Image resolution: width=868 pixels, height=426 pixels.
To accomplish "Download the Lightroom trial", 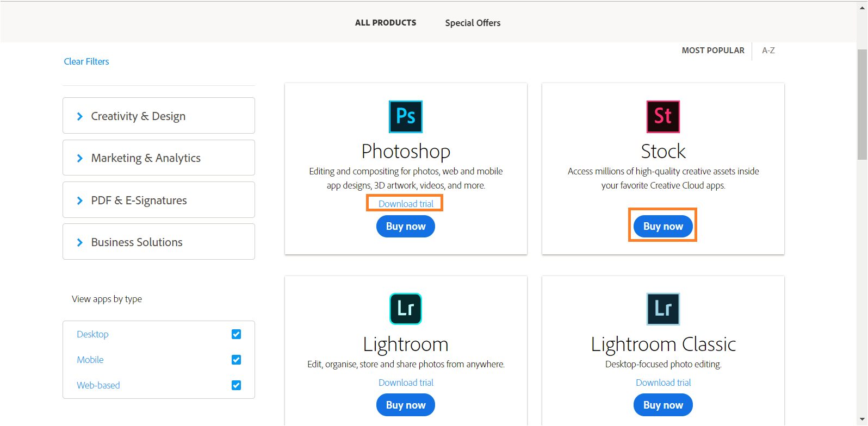I will pyautogui.click(x=406, y=383).
